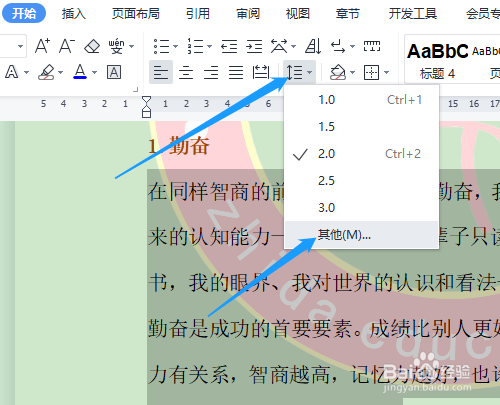Click paragraph line starting 勤奋是成功的首要要素
The height and width of the screenshot is (405, 500).
point(323,328)
